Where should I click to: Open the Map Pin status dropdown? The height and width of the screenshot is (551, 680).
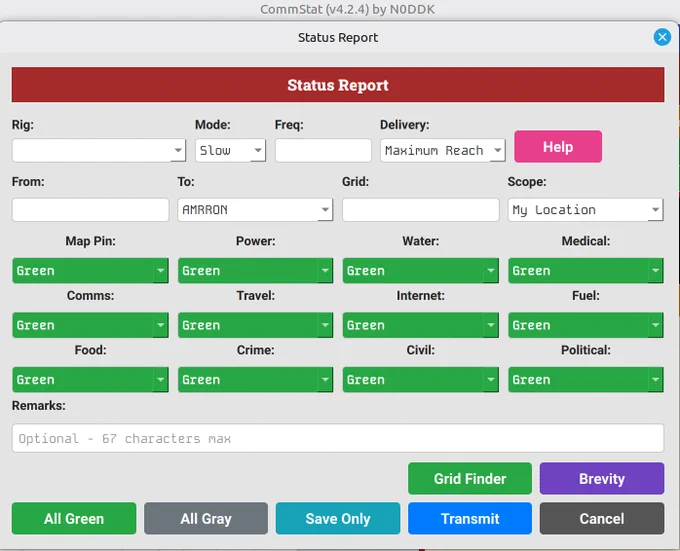90,271
